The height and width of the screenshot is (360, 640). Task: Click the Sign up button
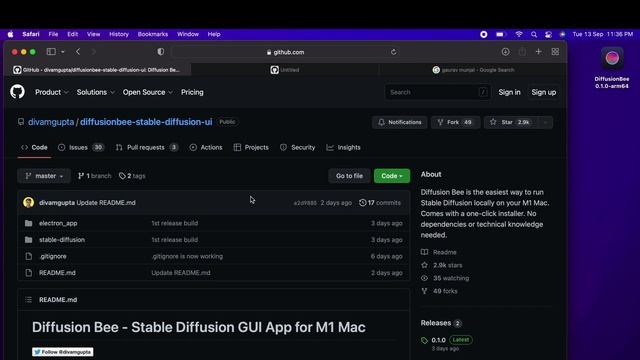[544, 92]
